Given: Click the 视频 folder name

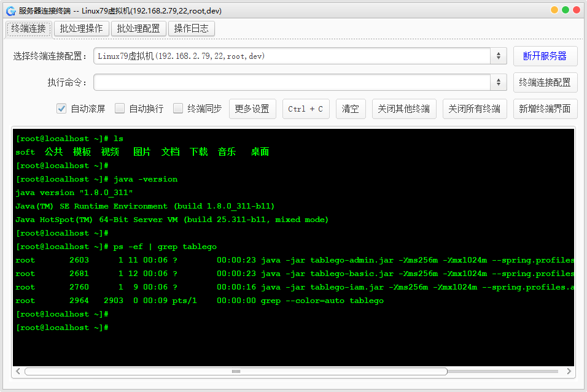Looking at the screenshot, I should pos(110,152).
